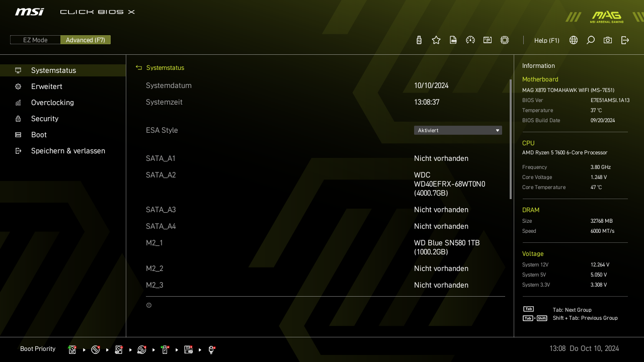The image size is (644, 362).
Task: Click the exit icon in top bar
Action: [x=625, y=40]
